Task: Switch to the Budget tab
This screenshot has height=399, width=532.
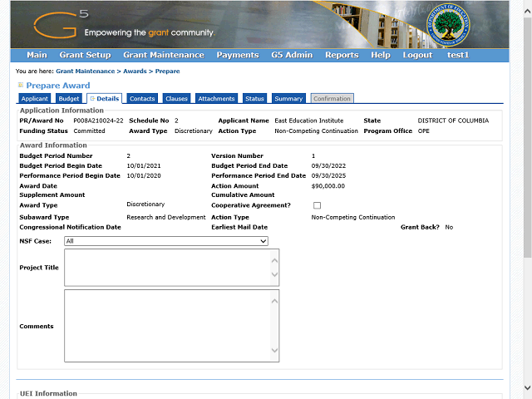Action: pos(68,99)
